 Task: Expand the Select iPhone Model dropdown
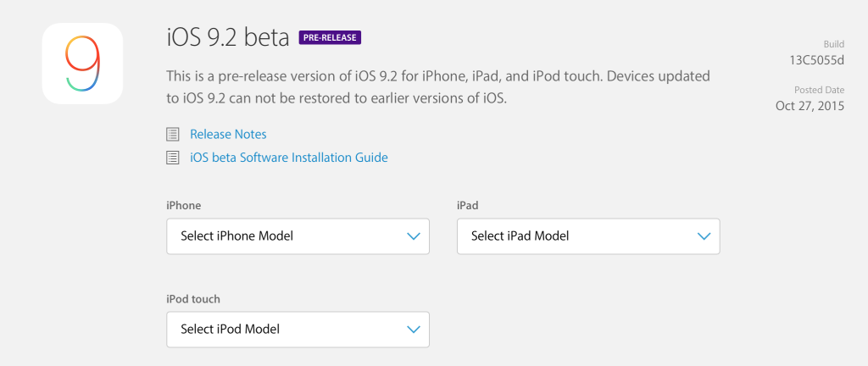pos(298,236)
